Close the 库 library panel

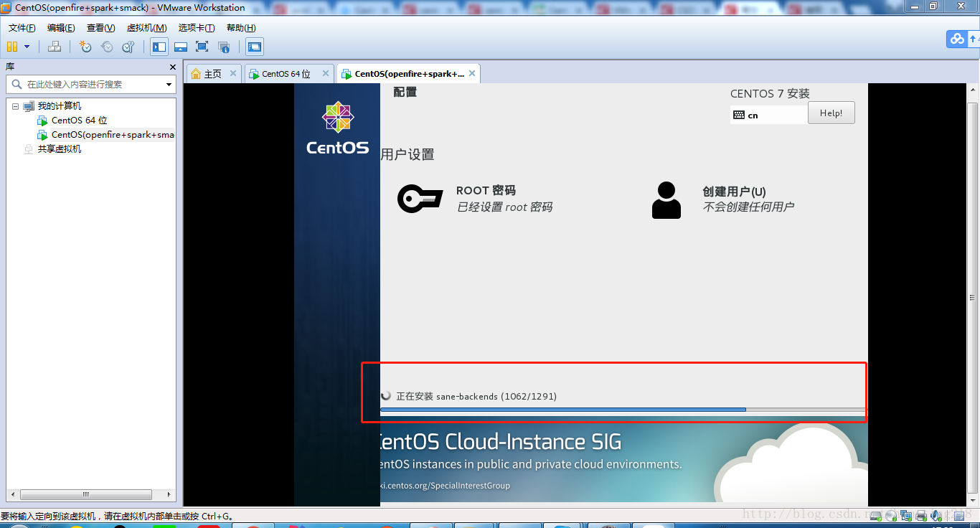click(x=173, y=67)
